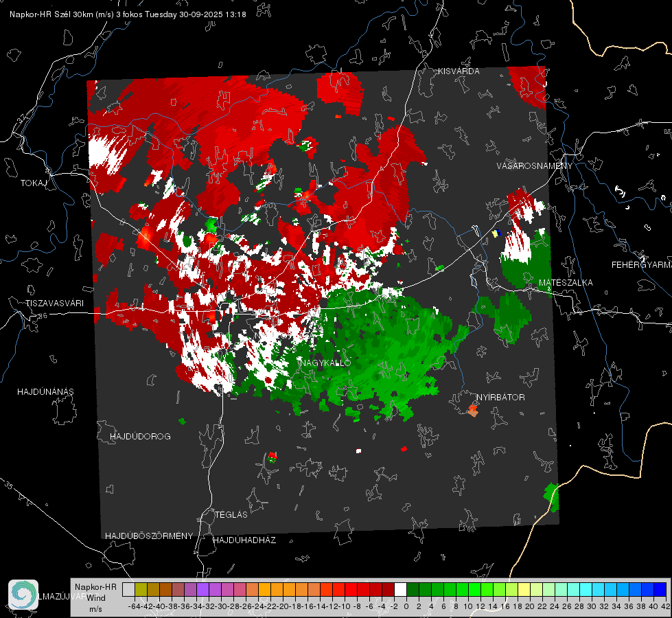Select the cyan legend swatch between 28 and 30
Screen dimensions: 672x618
point(586,590)
